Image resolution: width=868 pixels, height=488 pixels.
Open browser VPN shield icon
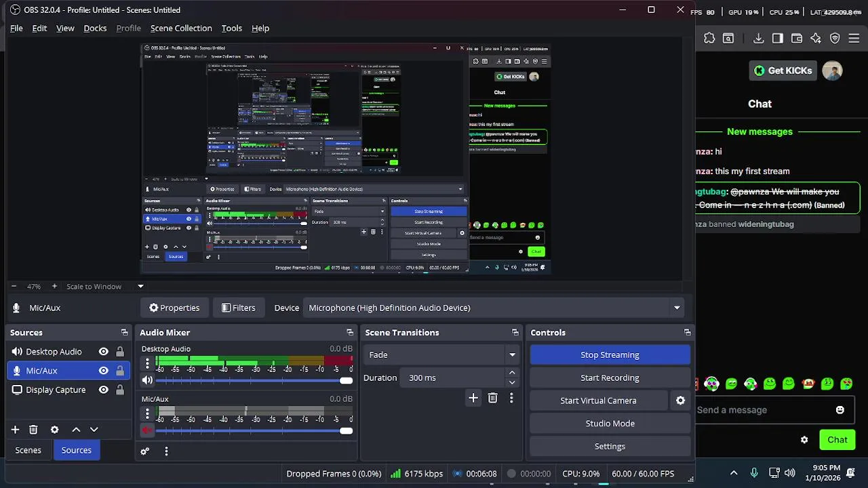tap(835, 38)
